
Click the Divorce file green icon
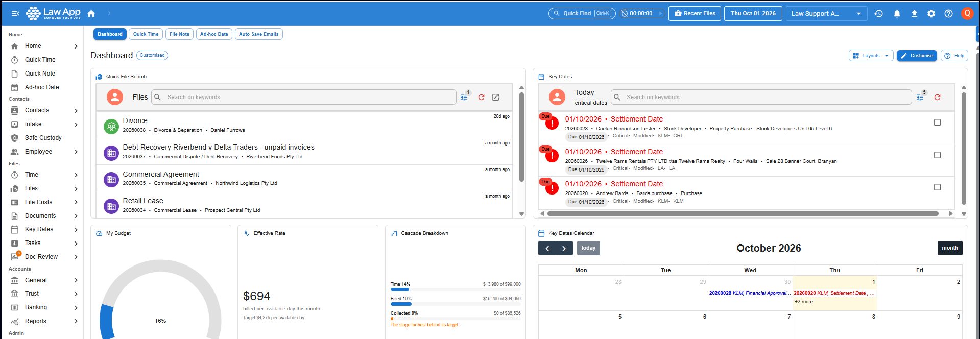[111, 126]
